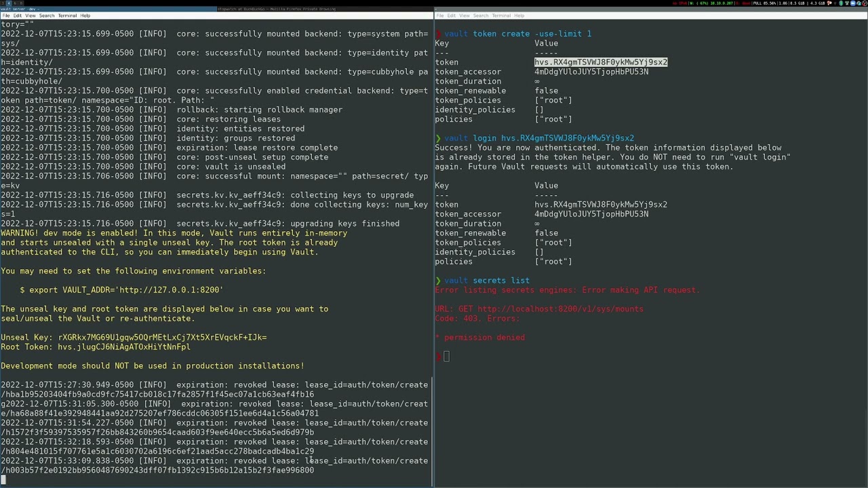Click the 'upgrading keys finished' log line
The width and height of the screenshot is (868, 488).
pos(200,224)
